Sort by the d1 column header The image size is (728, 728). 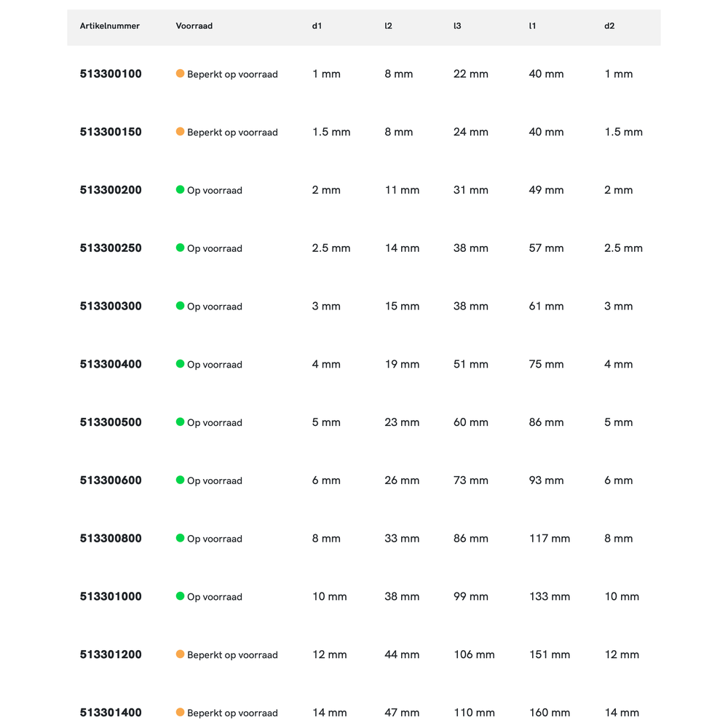point(317,26)
